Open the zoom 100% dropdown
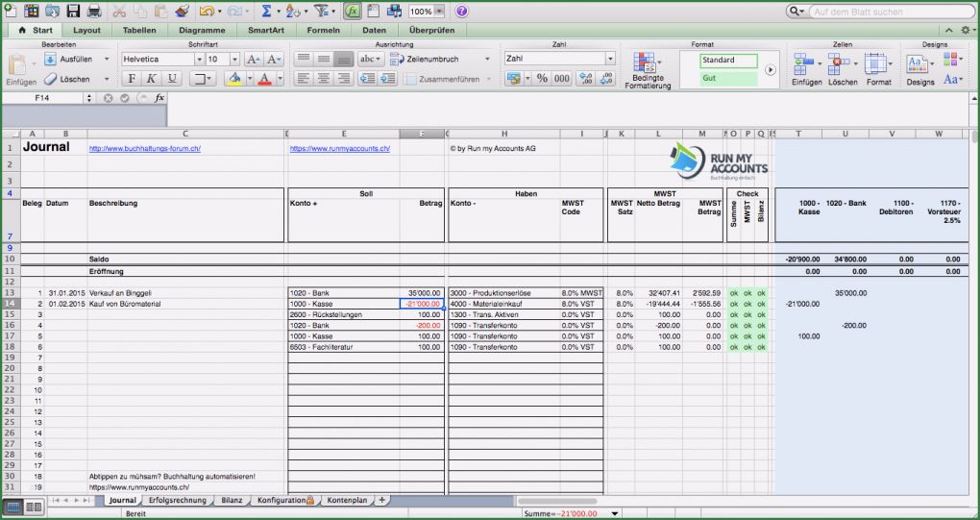980x520 pixels. pos(439,12)
